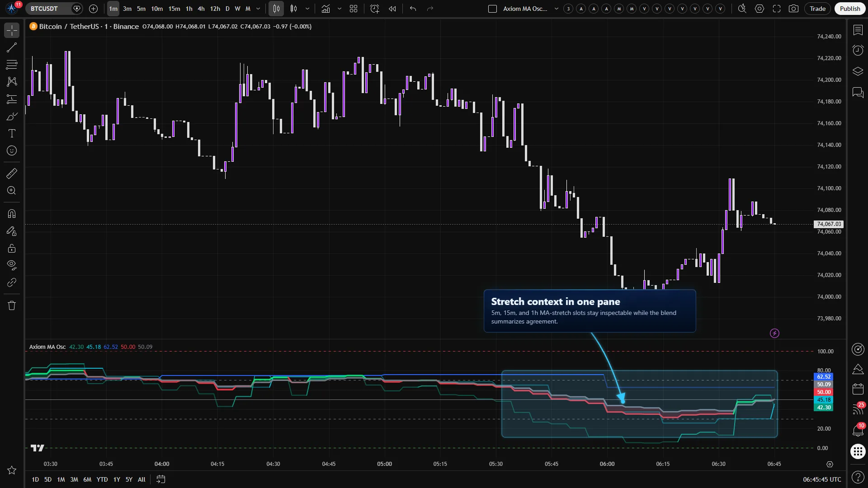
Task: Open the user profile avatar menu
Action: point(12,8)
